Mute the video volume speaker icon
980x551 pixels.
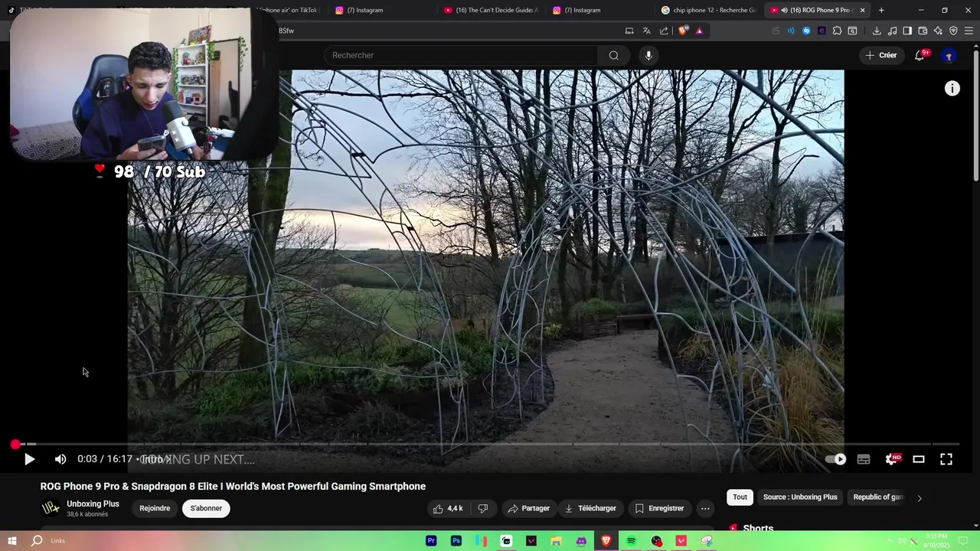(60, 459)
